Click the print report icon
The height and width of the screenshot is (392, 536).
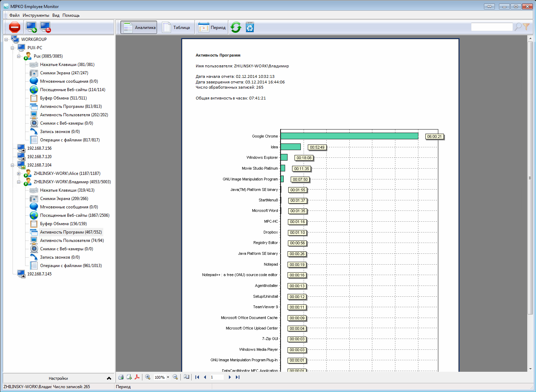pyautogui.click(x=121, y=377)
